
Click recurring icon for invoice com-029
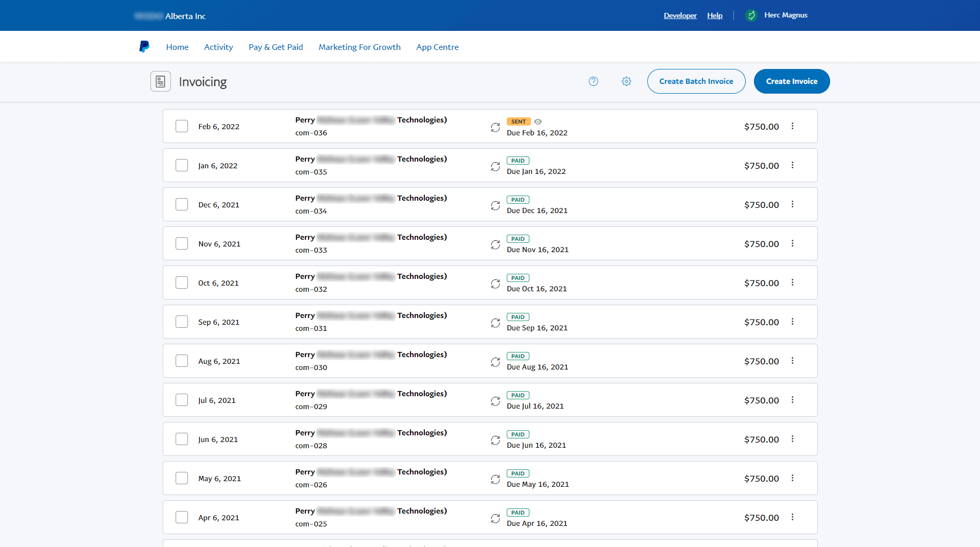click(x=495, y=401)
